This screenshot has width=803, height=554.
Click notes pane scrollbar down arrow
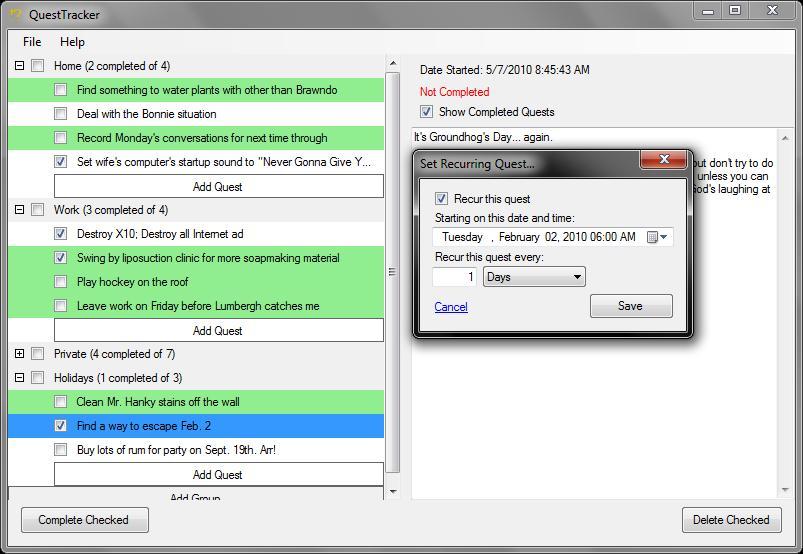click(785, 490)
